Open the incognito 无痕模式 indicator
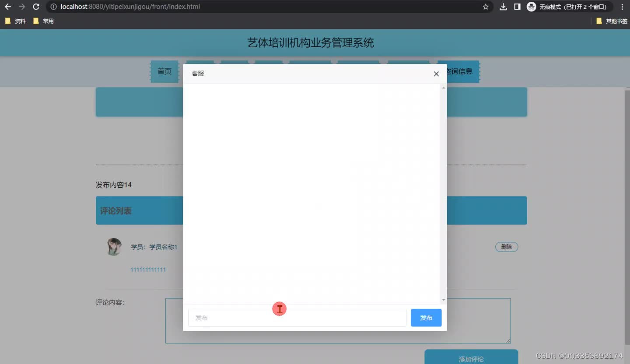 (x=569, y=7)
